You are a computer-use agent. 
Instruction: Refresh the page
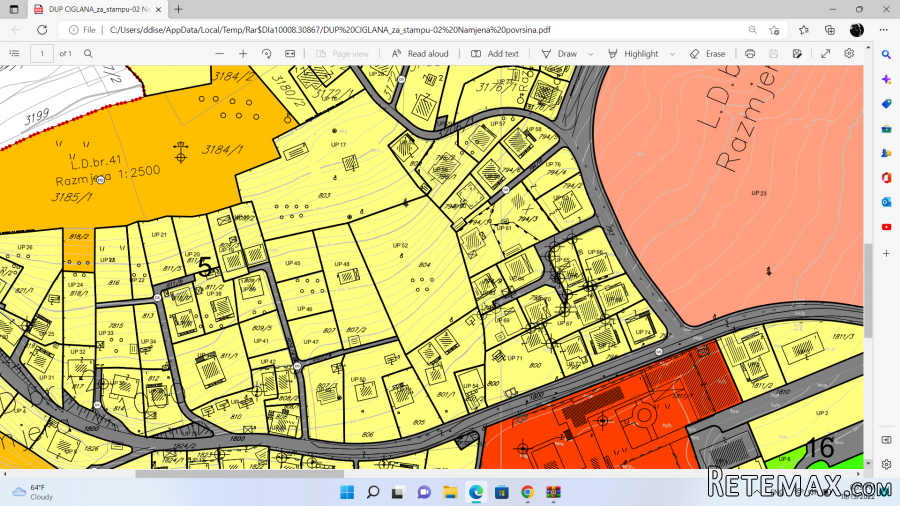(x=42, y=30)
